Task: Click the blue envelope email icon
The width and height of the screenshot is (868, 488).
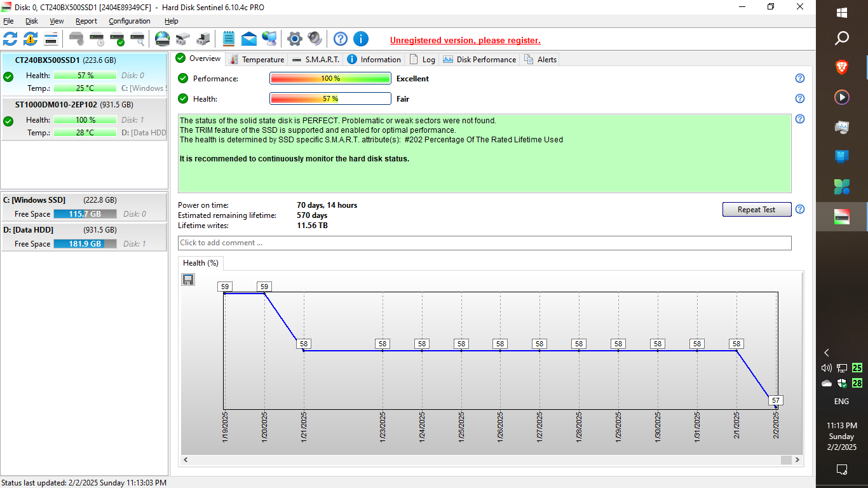Action: [249, 39]
